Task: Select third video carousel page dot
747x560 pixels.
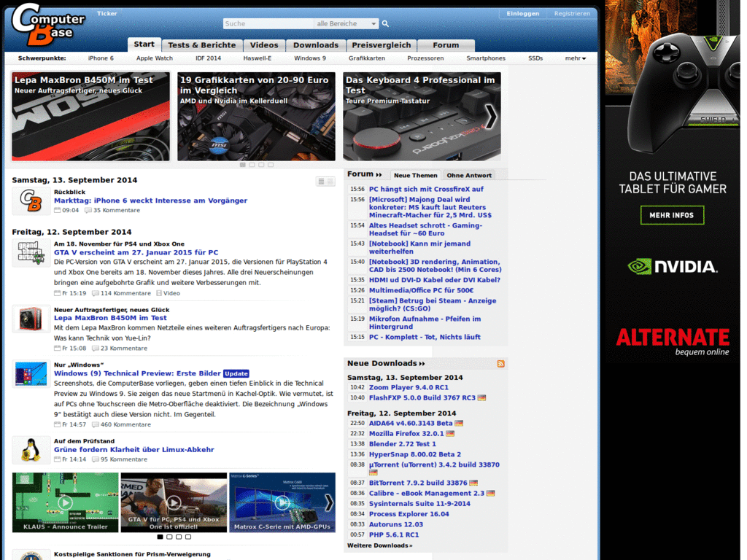Action: tap(179, 537)
